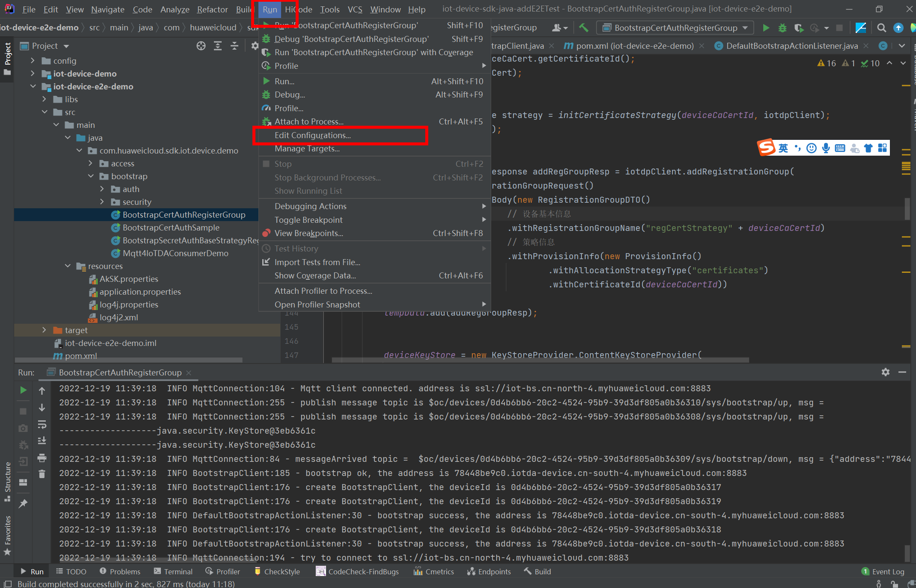Click the Down Stack Trace arrow in the Run panel
916x588 pixels.
point(42,408)
